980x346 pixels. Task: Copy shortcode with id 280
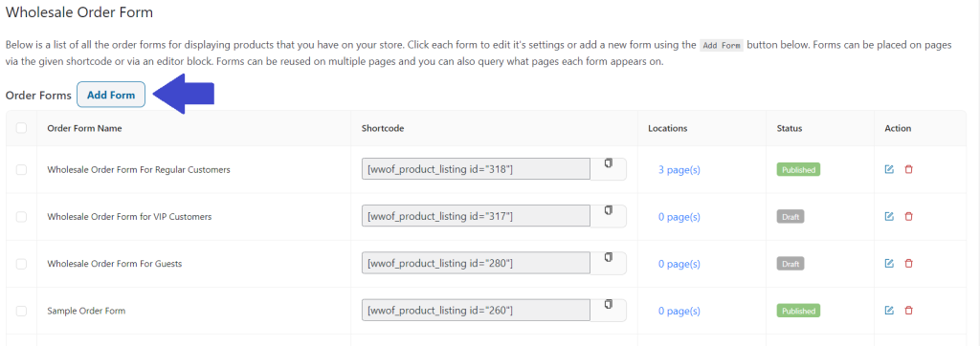[x=608, y=258]
